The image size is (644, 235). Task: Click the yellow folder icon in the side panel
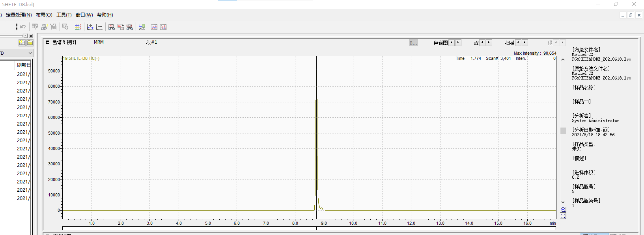click(x=30, y=43)
